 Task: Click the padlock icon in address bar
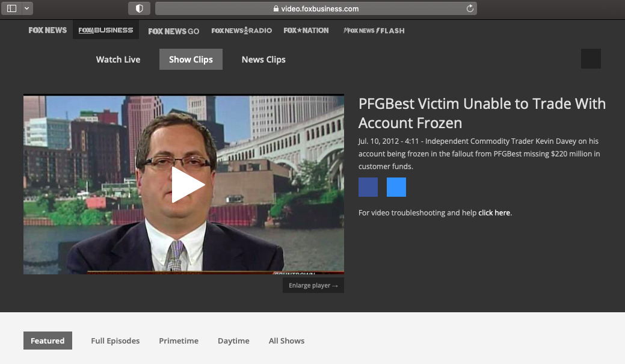point(276,8)
